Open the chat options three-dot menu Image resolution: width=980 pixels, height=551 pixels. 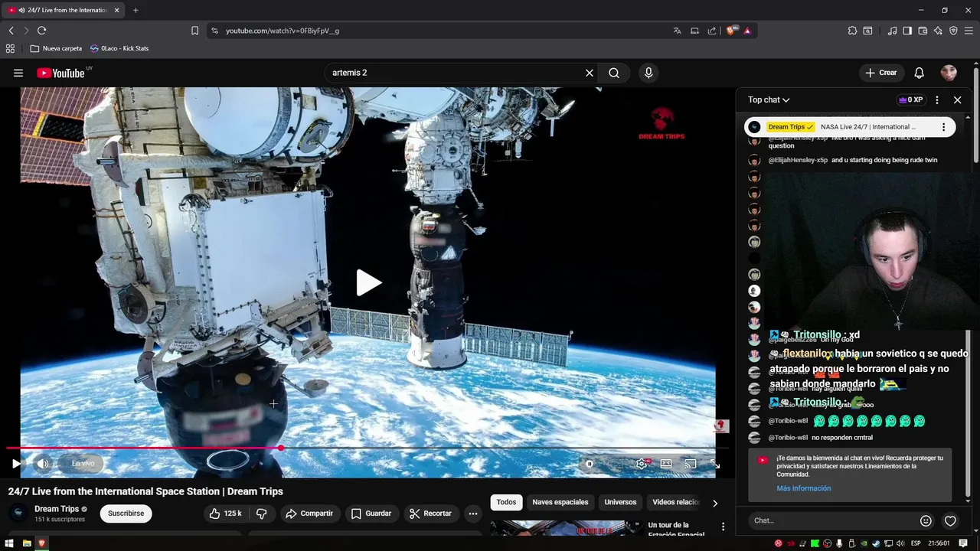coord(937,99)
